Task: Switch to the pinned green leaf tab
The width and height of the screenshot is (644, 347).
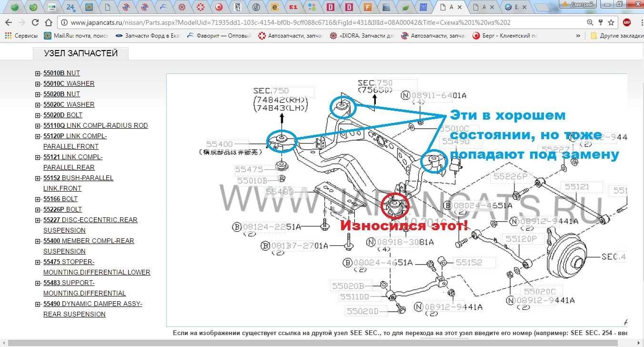Action: click(405, 7)
